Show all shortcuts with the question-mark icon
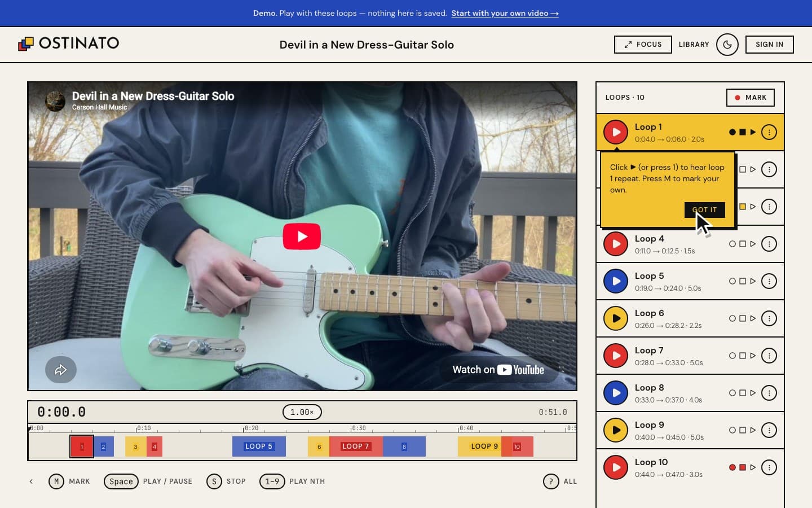The image size is (812, 508). pyautogui.click(x=551, y=481)
